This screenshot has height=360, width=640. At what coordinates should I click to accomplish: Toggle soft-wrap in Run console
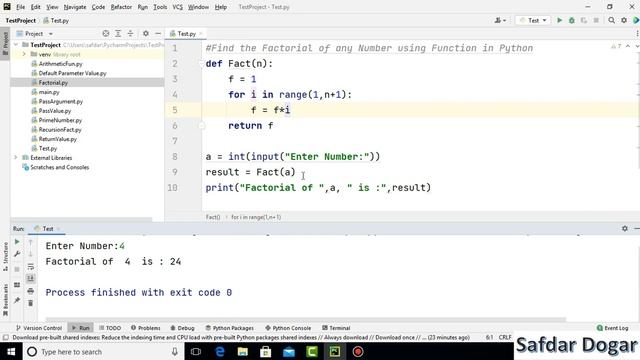[x=31, y=267]
